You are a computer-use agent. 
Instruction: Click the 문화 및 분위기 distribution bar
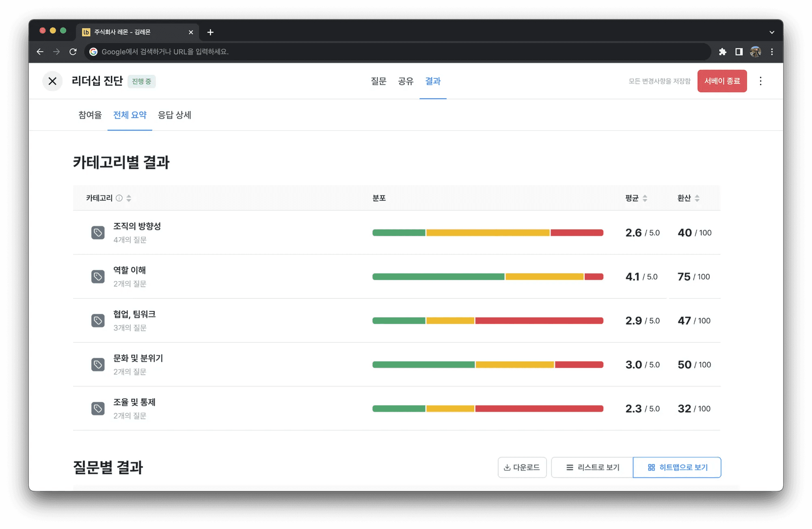coord(488,365)
